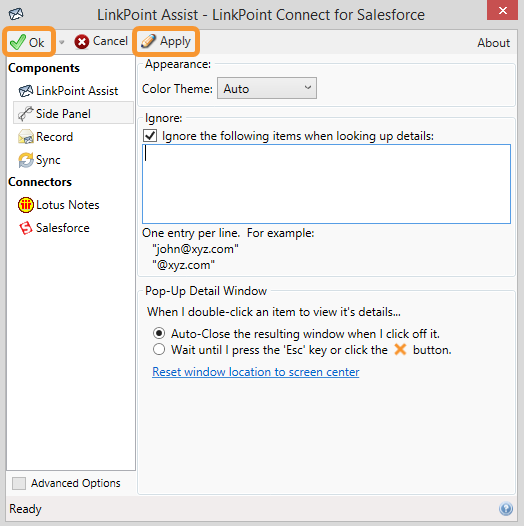Click the blue help icon in status bar
This screenshot has height=528, width=524.
[506, 509]
